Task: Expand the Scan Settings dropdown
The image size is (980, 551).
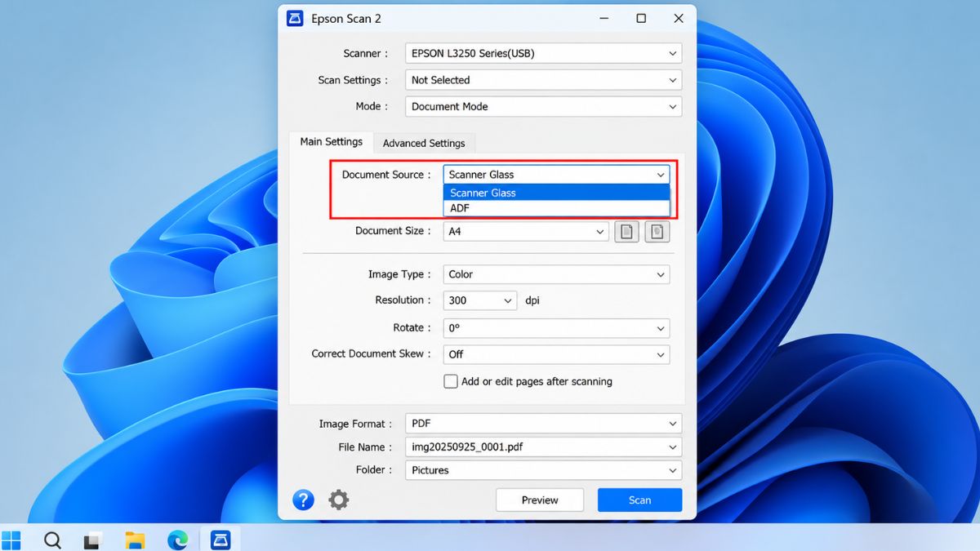Action: tap(544, 80)
